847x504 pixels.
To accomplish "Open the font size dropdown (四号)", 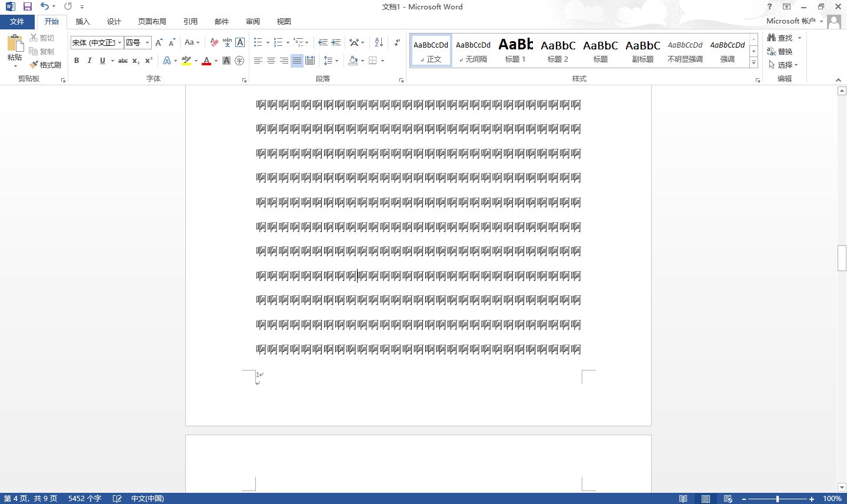I will [x=147, y=42].
